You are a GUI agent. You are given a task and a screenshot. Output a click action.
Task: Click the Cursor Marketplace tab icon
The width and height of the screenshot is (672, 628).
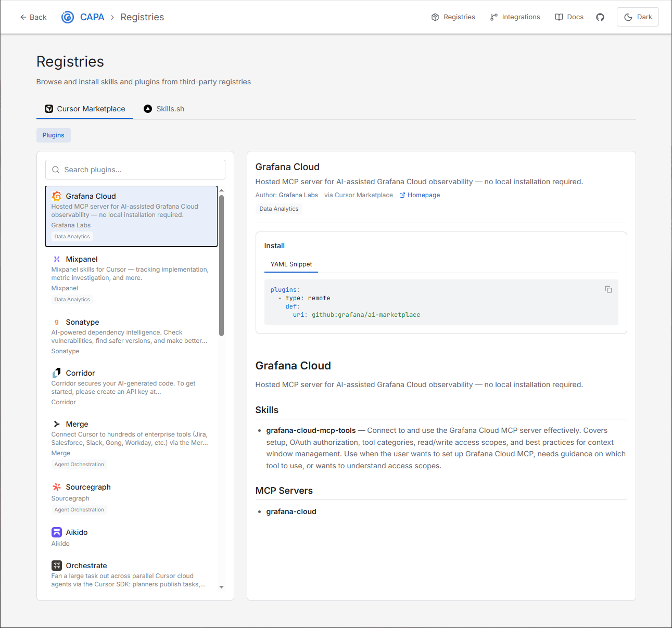(49, 109)
